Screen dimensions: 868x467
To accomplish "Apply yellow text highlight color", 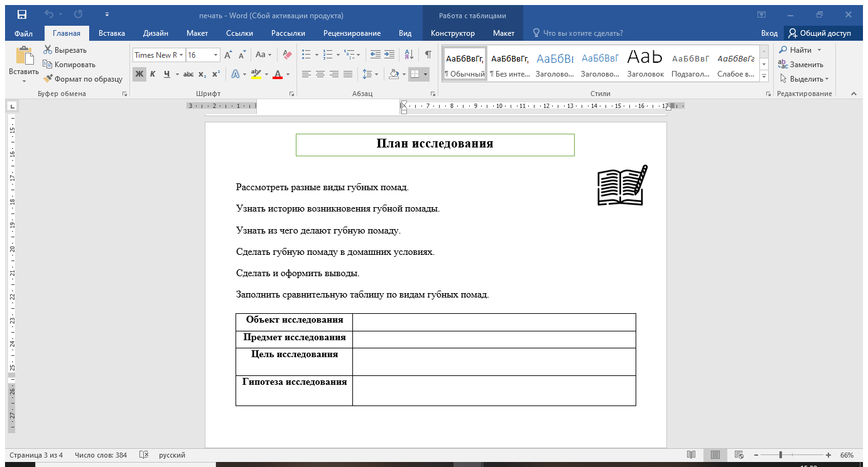I will pos(256,74).
